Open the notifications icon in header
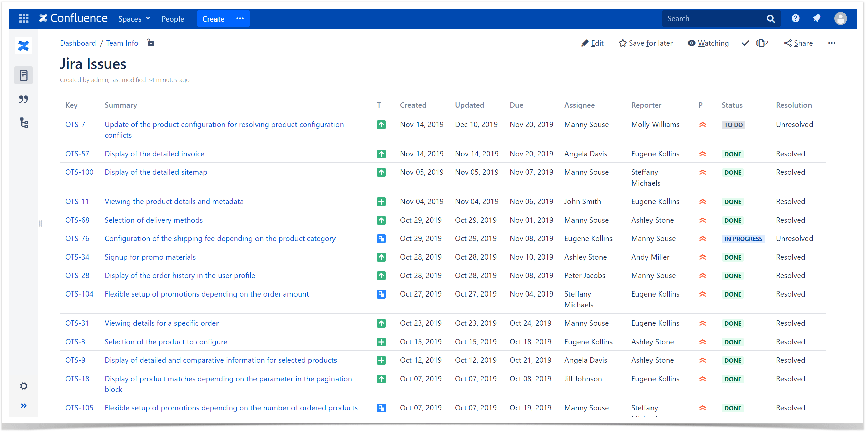The width and height of the screenshot is (868, 433). [x=817, y=18]
